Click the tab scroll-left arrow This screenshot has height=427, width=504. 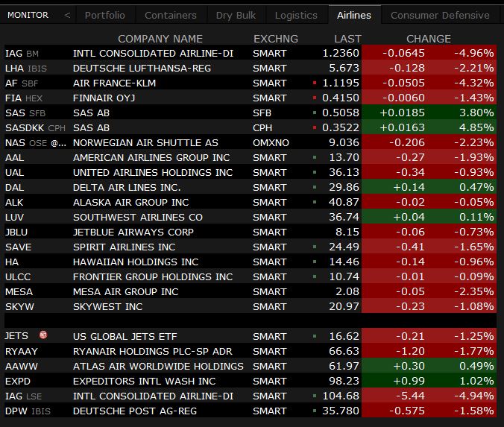coord(67,15)
